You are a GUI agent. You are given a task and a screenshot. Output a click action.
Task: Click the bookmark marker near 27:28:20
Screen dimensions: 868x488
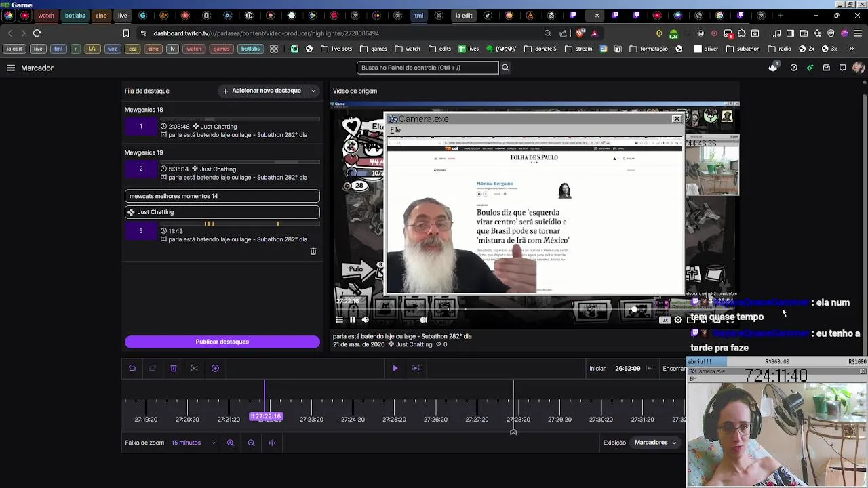pos(513,432)
